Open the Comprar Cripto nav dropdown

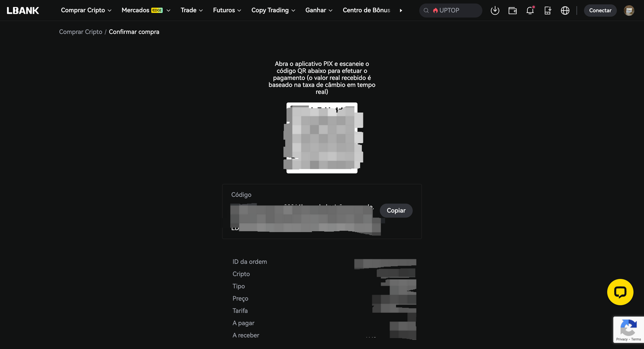(x=87, y=10)
